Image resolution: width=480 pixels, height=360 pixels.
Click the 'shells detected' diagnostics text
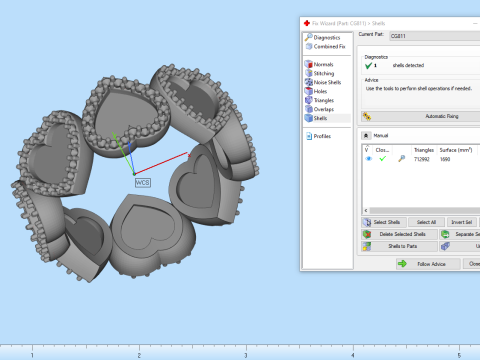408,65
